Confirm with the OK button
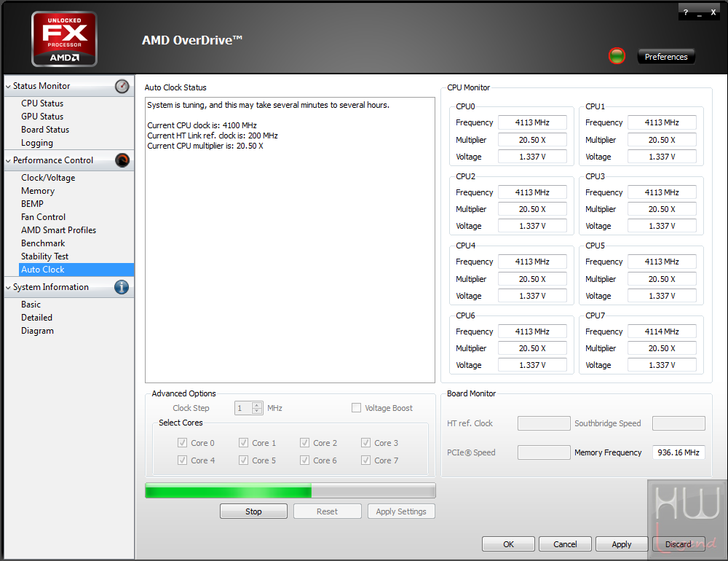728x561 pixels. [508, 544]
